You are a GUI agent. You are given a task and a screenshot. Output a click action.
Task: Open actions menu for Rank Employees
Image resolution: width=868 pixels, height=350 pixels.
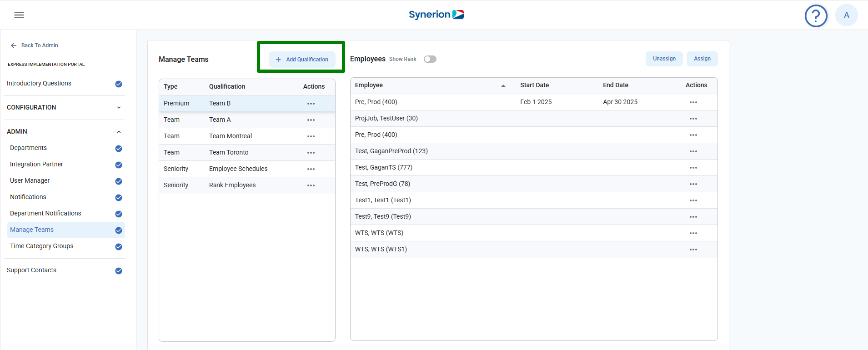pos(311,185)
